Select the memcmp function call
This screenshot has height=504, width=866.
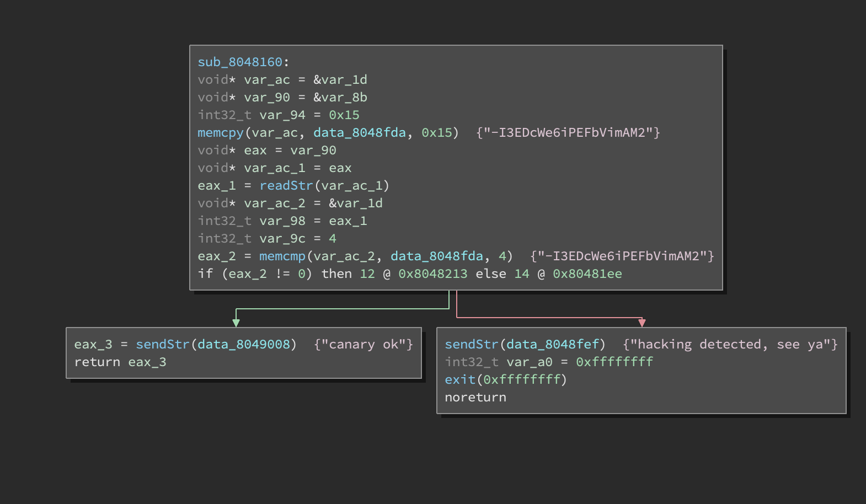click(282, 256)
